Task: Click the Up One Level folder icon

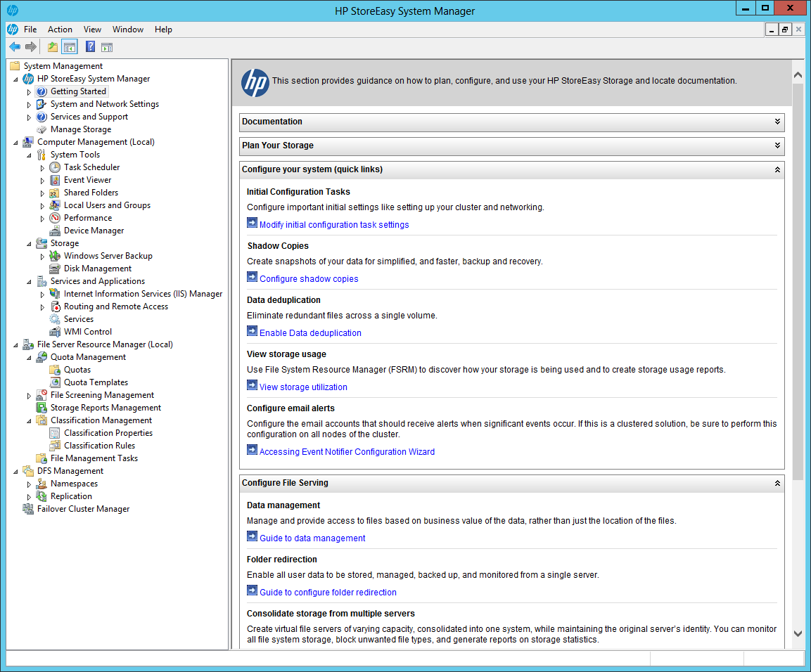Action: 53,47
